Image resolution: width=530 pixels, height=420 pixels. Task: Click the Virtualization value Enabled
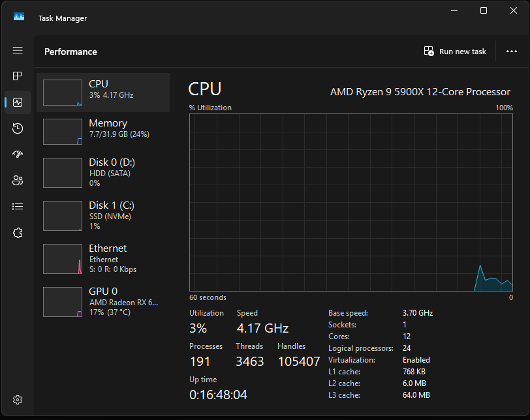(x=416, y=360)
